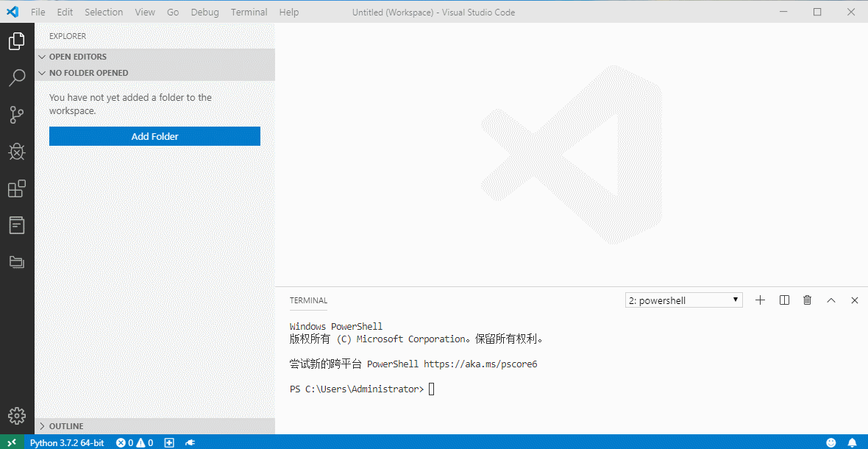Screen dimensions: 868x449
Task: Kill the terminal with trash icon
Action: pyautogui.click(x=808, y=300)
